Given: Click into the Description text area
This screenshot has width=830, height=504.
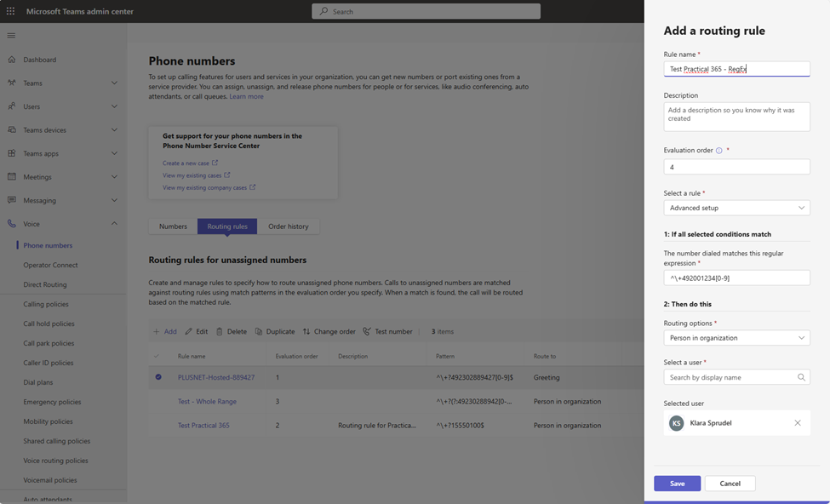Looking at the screenshot, I should pyautogui.click(x=737, y=117).
